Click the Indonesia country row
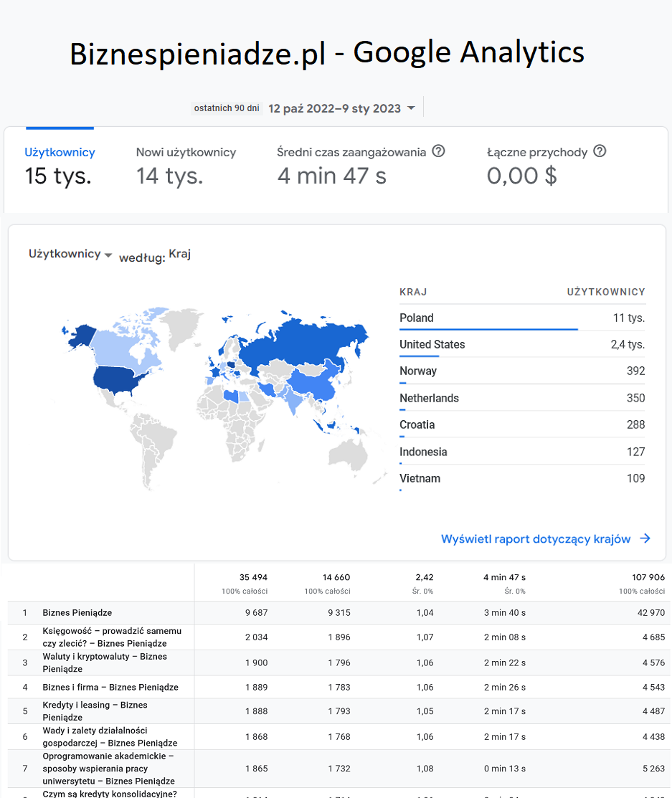The height and width of the screenshot is (798, 672). point(522,452)
